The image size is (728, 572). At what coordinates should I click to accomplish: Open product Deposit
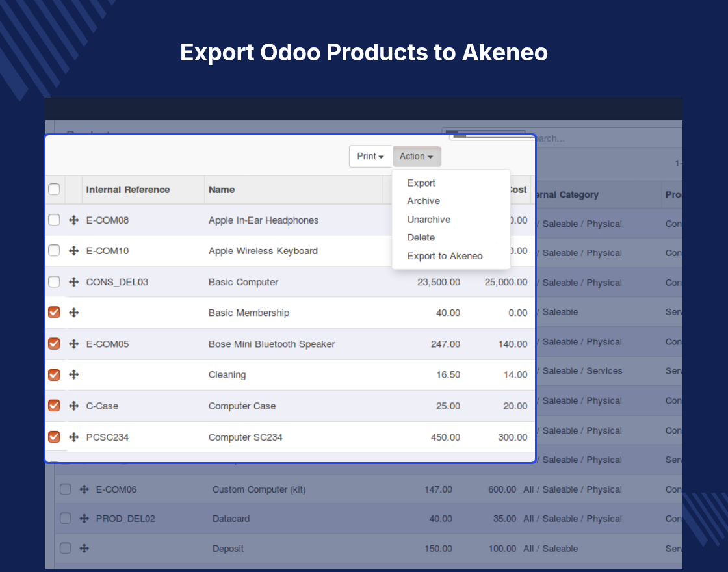pos(228,549)
